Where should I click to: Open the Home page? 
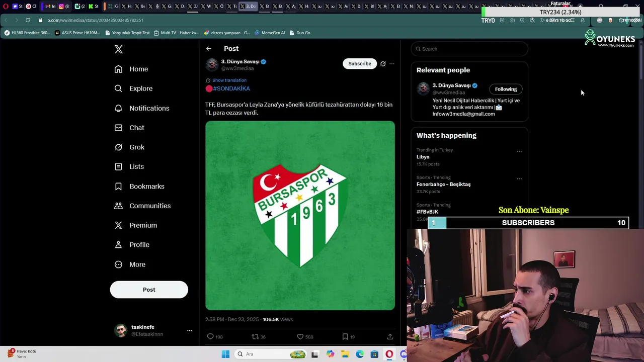131,69
